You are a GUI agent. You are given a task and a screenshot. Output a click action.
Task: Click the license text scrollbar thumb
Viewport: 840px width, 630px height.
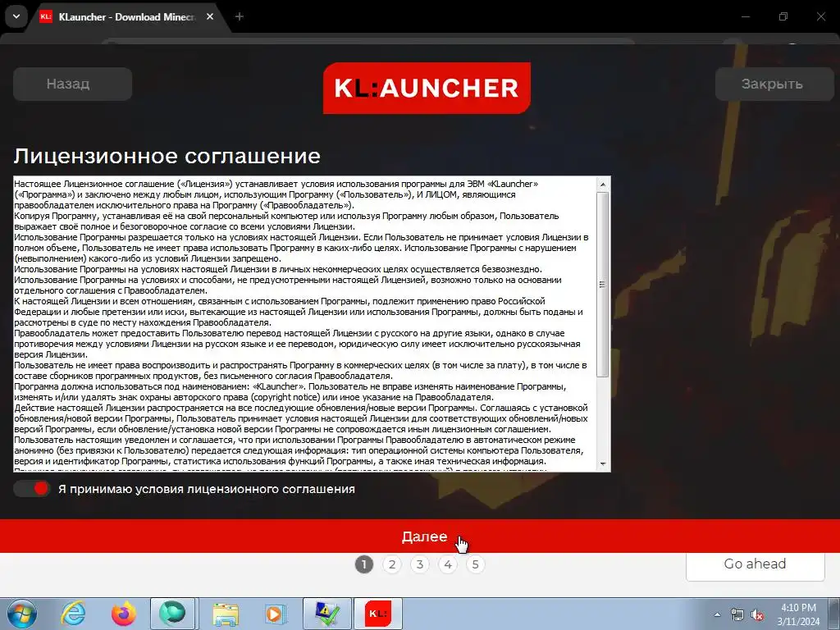(603, 285)
